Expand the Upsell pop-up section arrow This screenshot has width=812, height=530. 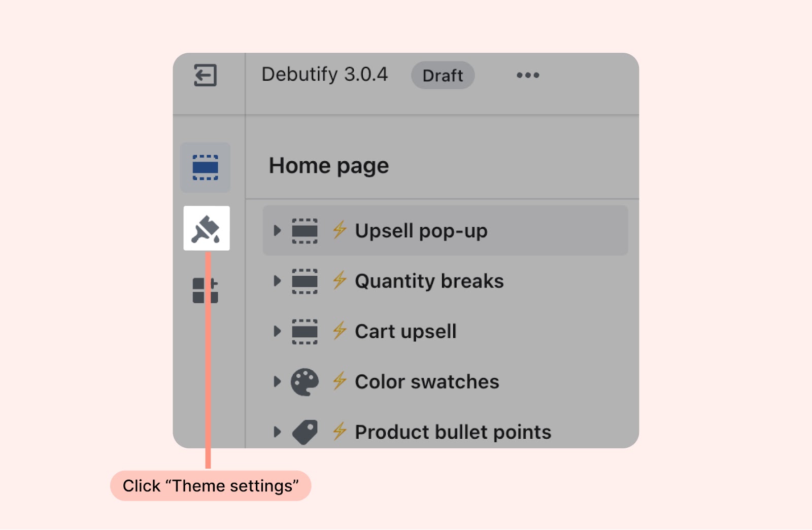pos(277,231)
